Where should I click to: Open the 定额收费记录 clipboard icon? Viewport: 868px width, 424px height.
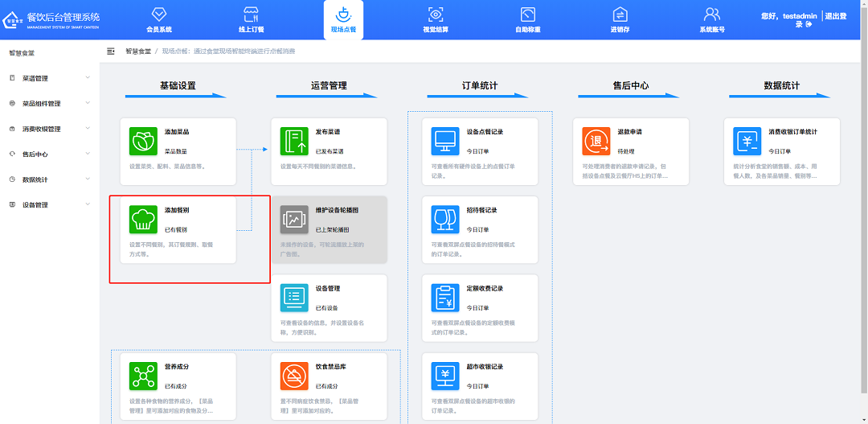pyautogui.click(x=445, y=298)
